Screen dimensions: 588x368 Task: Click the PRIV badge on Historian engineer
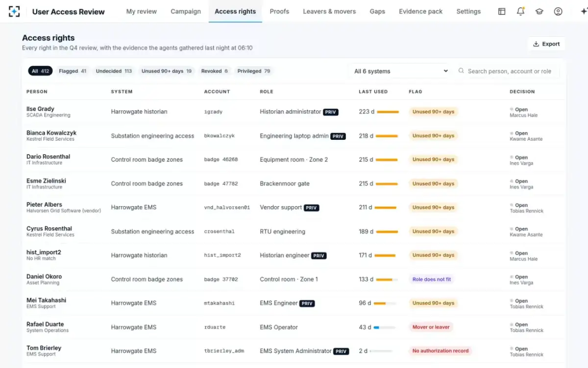[319, 256]
